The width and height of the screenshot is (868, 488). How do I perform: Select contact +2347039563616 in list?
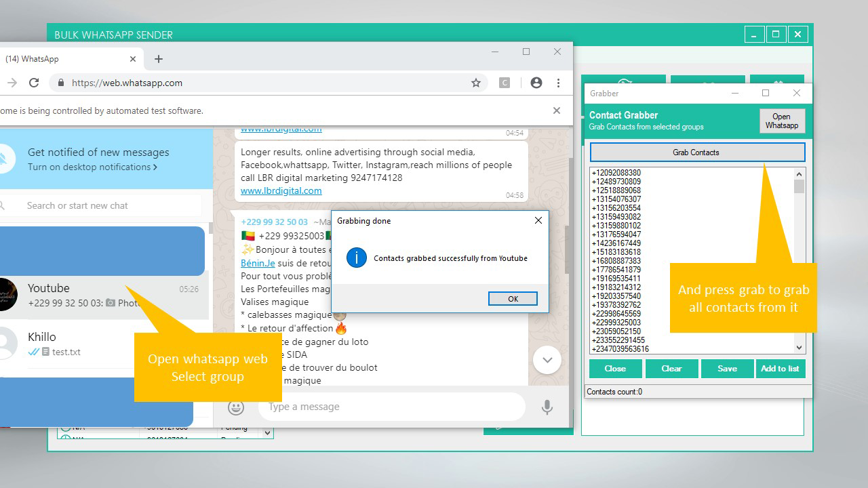coord(620,349)
